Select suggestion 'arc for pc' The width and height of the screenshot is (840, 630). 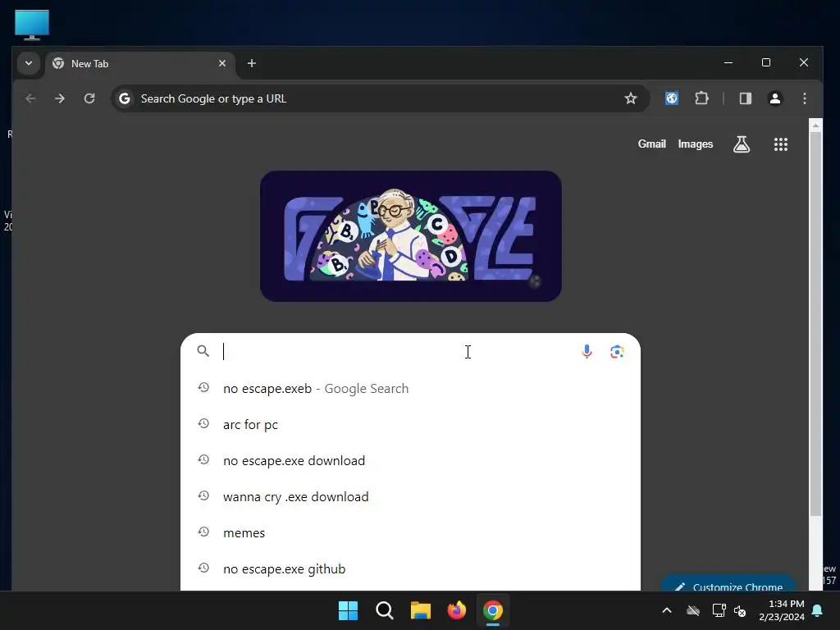410,424
